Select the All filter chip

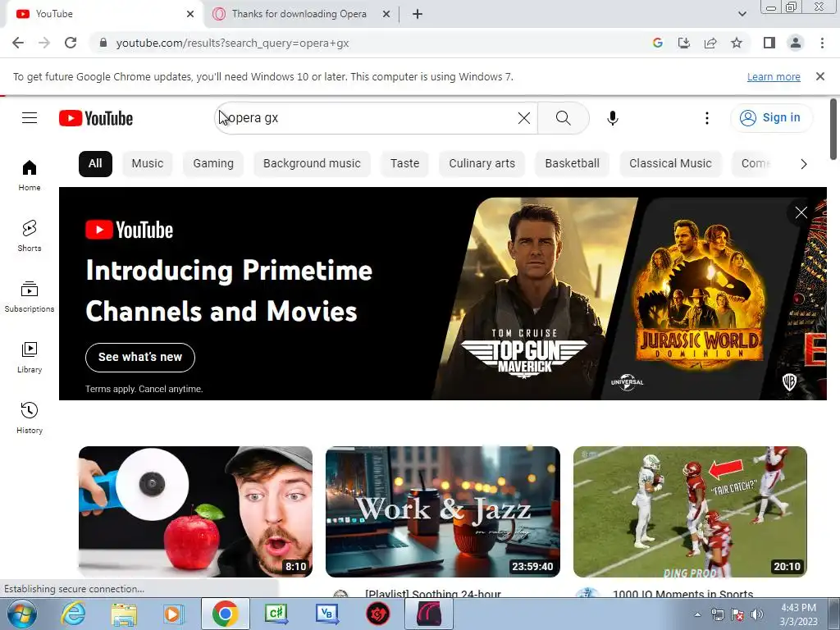pos(95,164)
